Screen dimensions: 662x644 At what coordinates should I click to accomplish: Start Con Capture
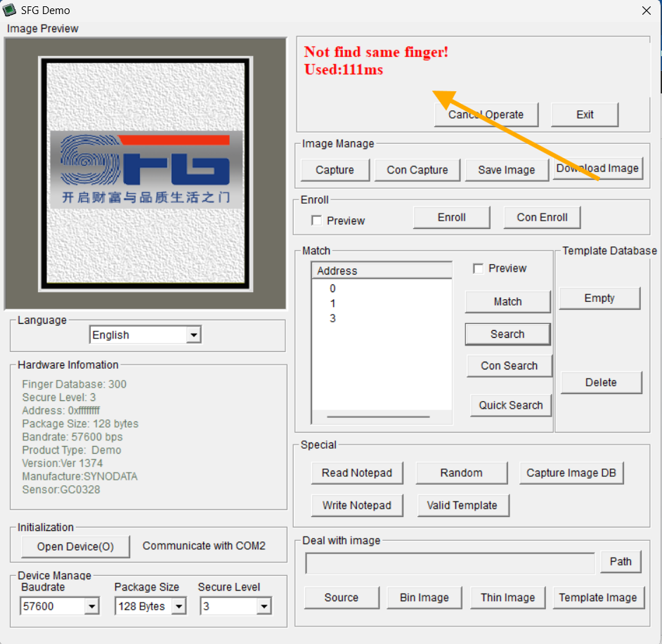(x=417, y=170)
